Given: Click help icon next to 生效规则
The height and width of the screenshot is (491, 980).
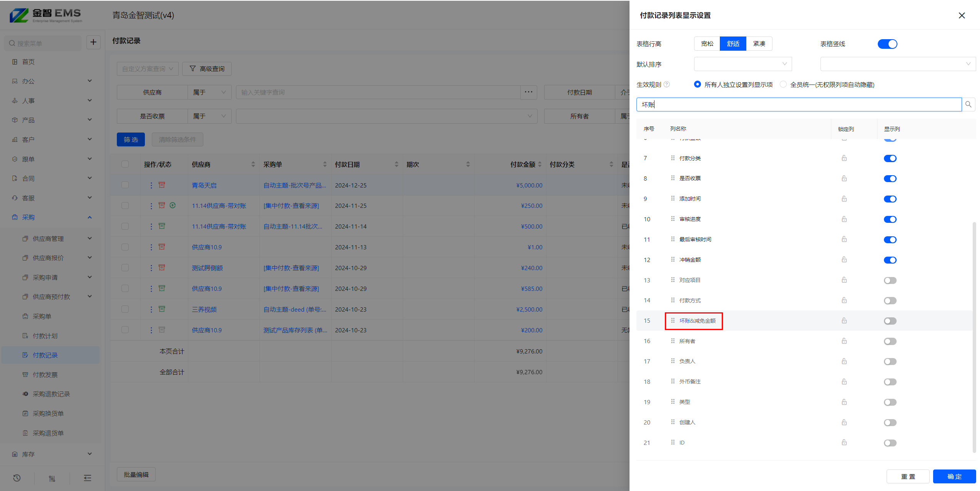Looking at the screenshot, I should coord(667,84).
